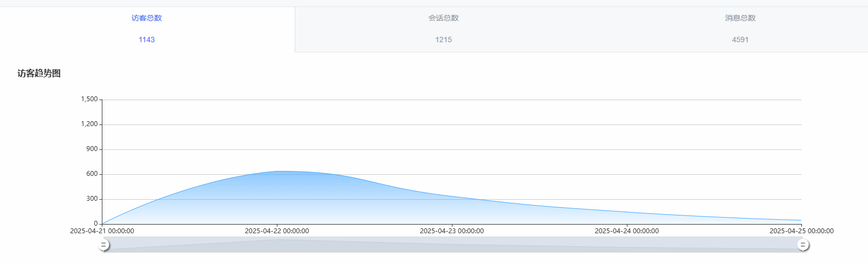Click the visitor count value 1143
This screenshot has width=868, height=263.
(147, 40)
